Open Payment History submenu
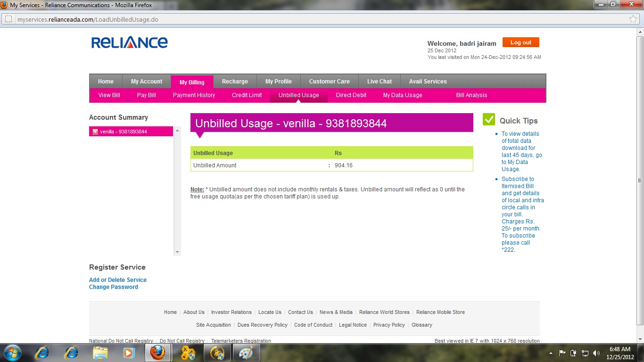 pos(194,95)
